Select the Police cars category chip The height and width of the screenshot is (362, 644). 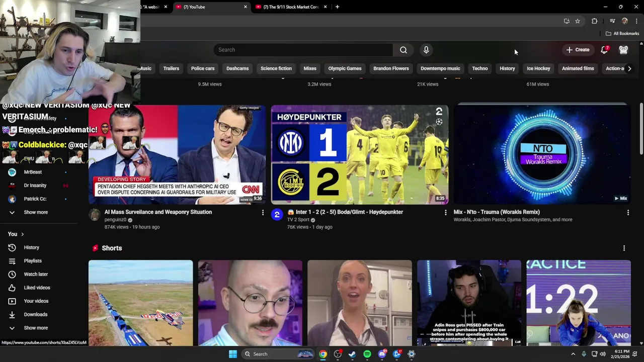[x=203, y=68]
